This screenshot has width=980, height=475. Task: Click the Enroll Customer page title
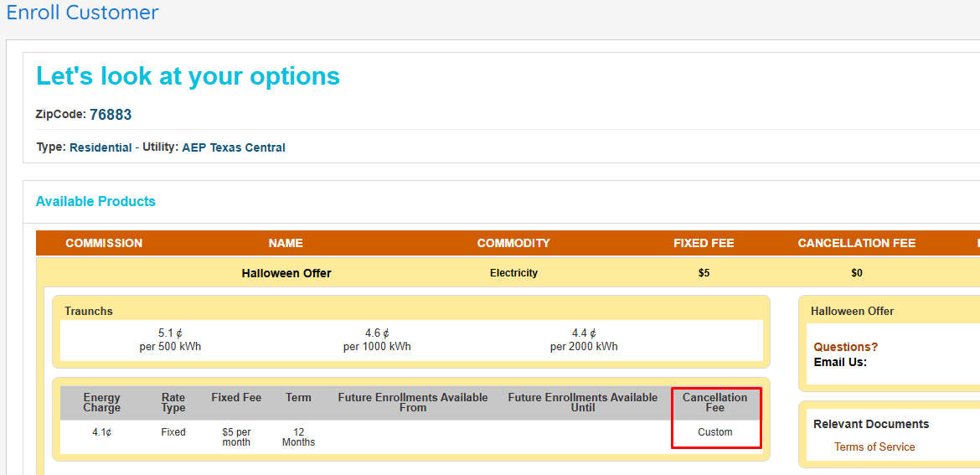(82, 13)
